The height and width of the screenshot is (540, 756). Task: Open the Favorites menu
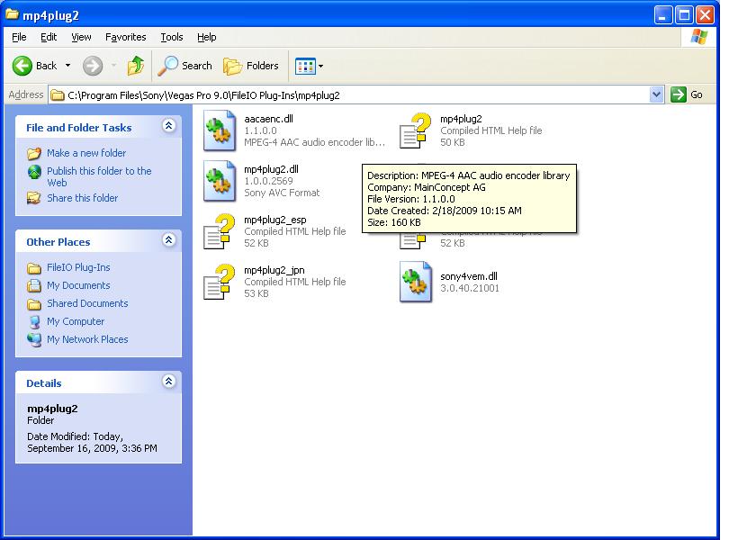coord(125,37)
